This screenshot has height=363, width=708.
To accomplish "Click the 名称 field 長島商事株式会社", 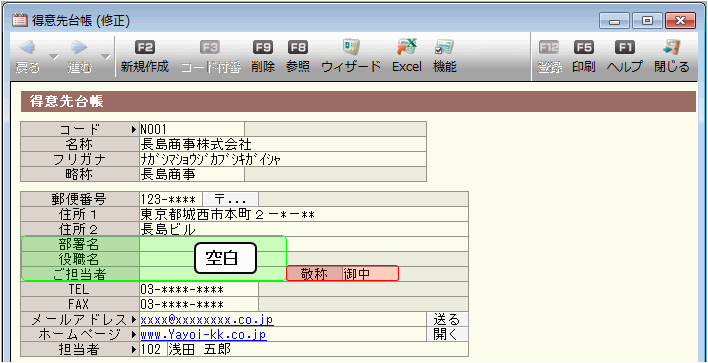I will [283, 144].
